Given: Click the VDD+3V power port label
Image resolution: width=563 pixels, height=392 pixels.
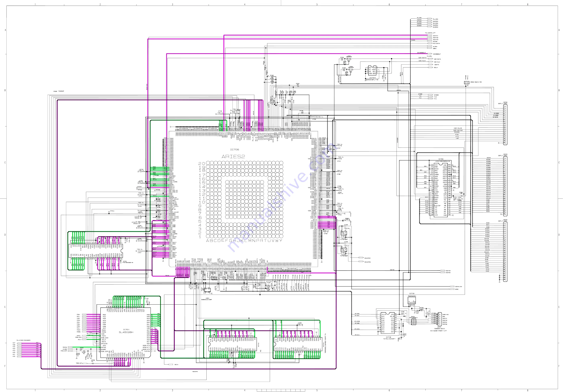Looking at the screenshot, I should (448, 271).
